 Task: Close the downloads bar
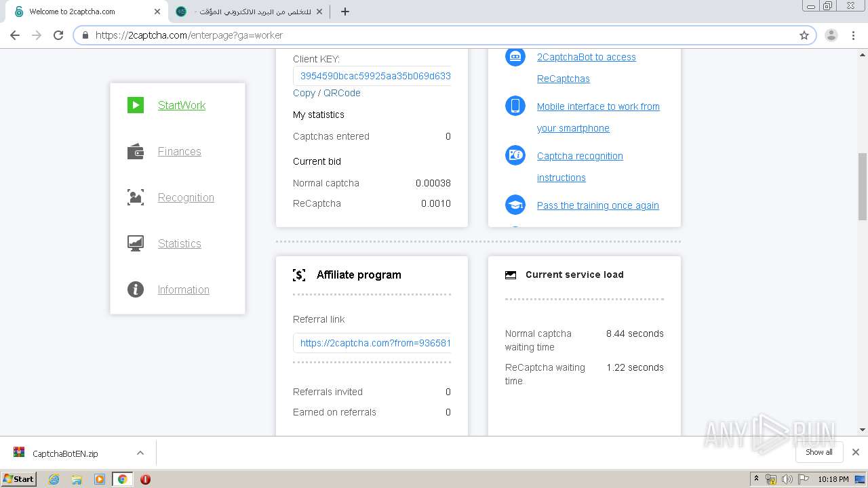856,452
